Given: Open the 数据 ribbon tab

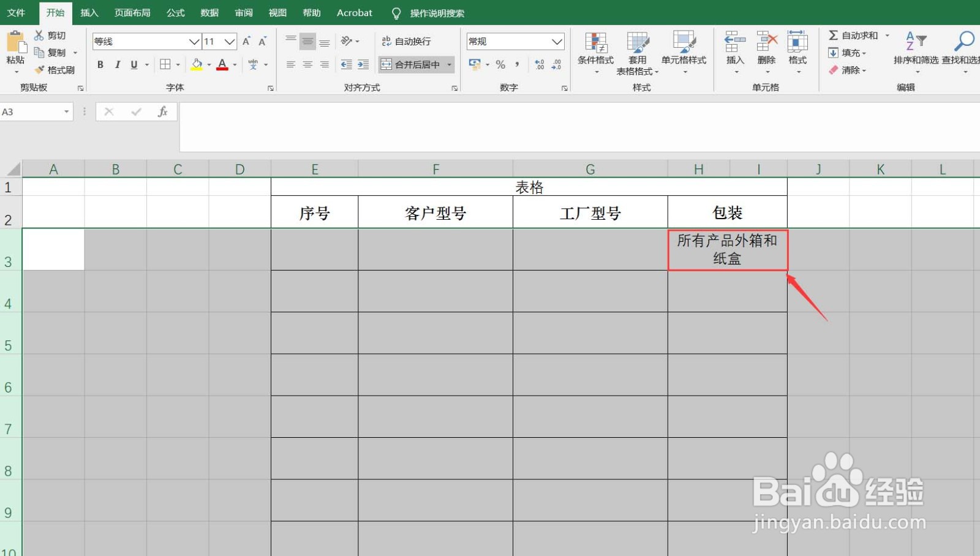Looking at the screenshot, I should 209,12.
